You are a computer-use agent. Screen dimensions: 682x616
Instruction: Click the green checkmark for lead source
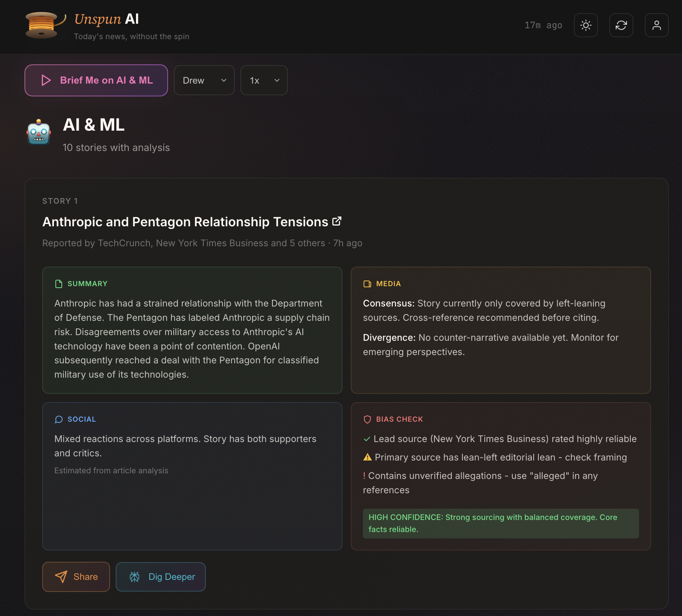[367, 439]
